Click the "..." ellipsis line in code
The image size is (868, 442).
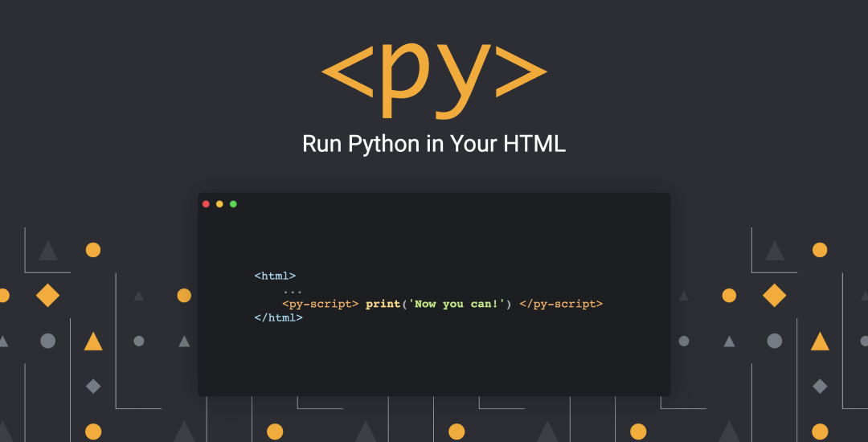tap(293, 292)
